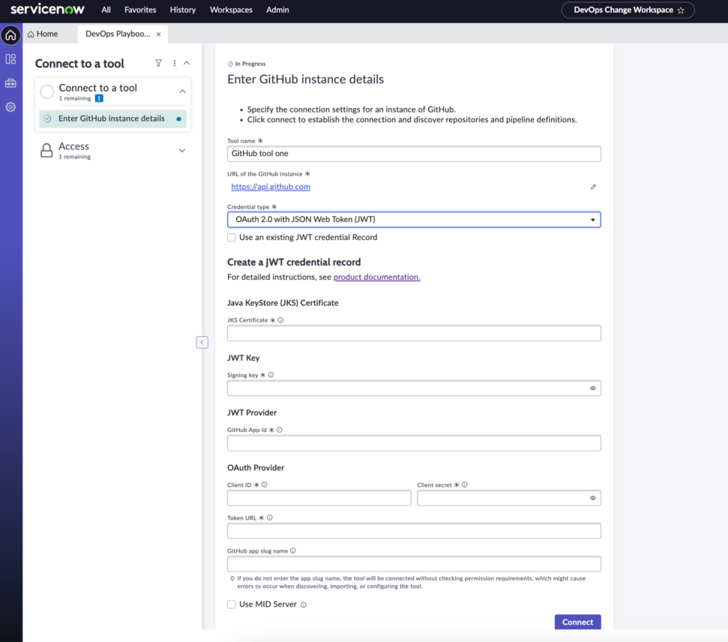Viewport: 728px width, 642px height.
Task: Click info icon next to Use MID Server
Action: [x=304, y=605]
